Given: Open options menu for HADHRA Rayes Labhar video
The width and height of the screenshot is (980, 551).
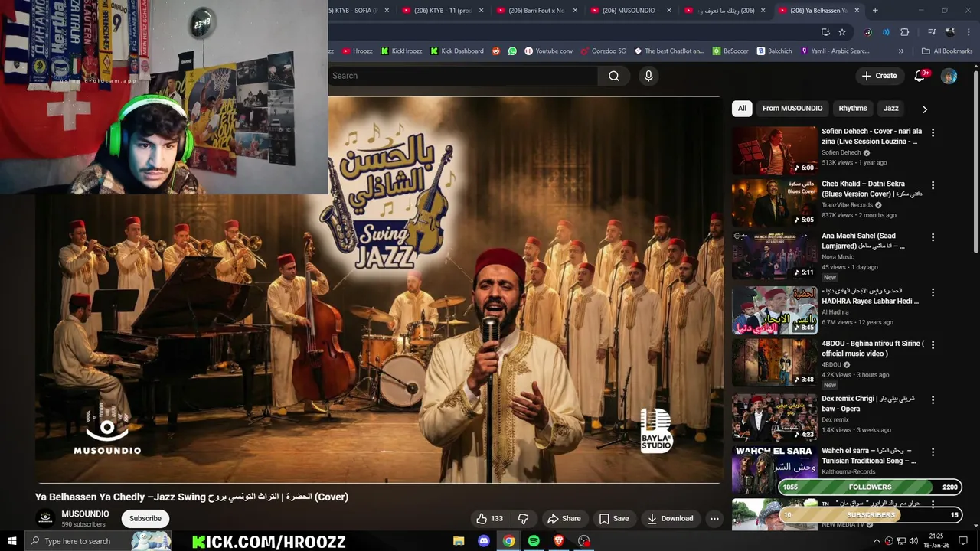Looking at the screenshot, I should [x=933, y=292].
